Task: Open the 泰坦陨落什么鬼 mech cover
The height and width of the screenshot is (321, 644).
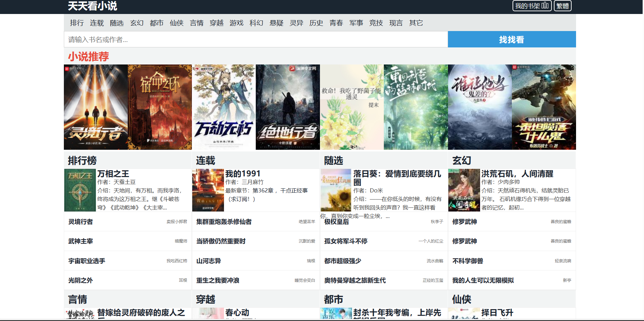Action: 544,107
